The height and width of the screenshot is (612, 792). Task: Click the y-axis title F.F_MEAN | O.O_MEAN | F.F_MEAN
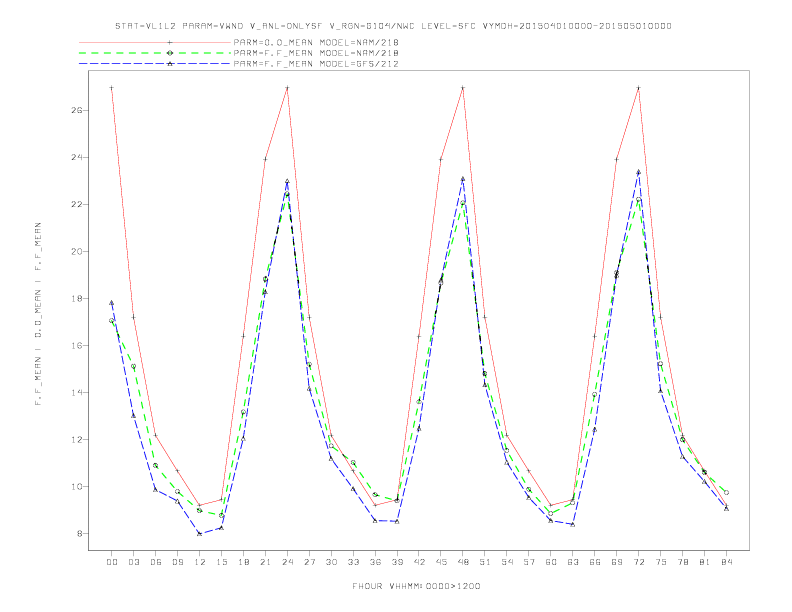click(x=38, y=314)
